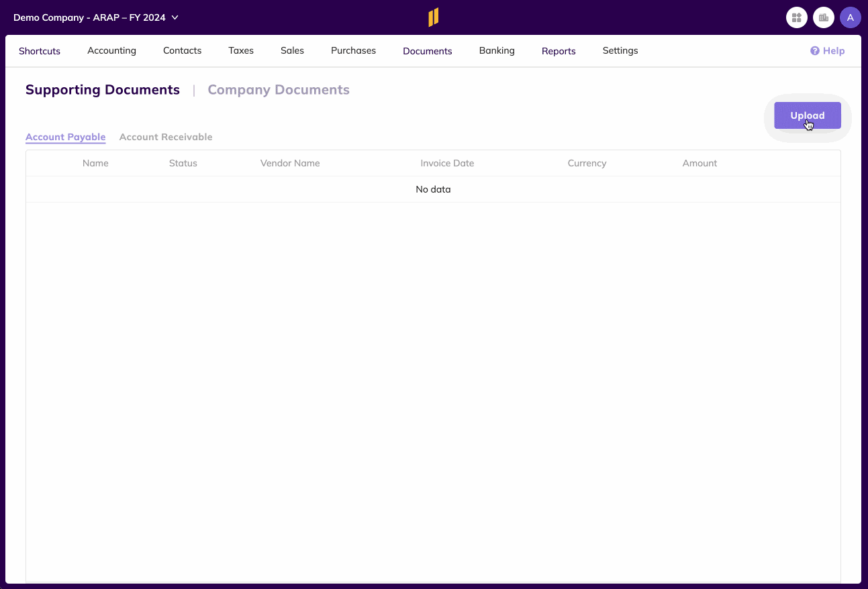Go to Reports
The image size is (868, 589).
[558, 50]
